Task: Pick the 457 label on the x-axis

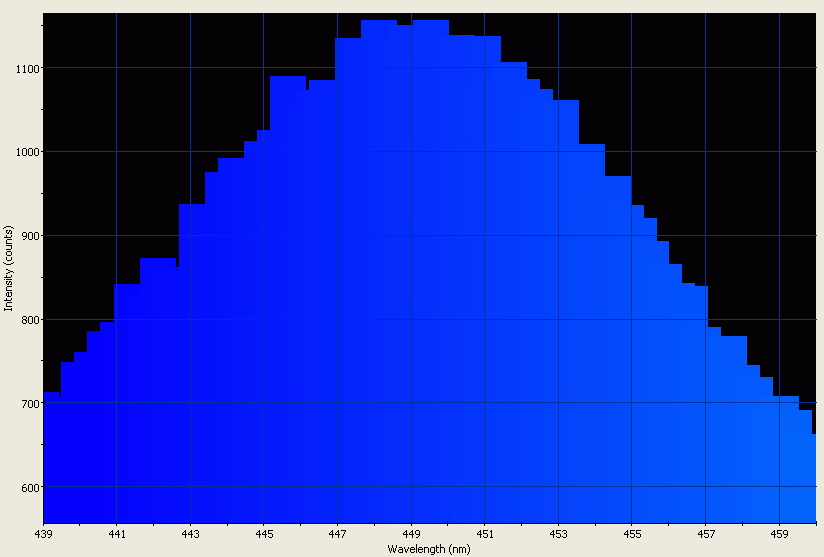Action: click(706, 534)
